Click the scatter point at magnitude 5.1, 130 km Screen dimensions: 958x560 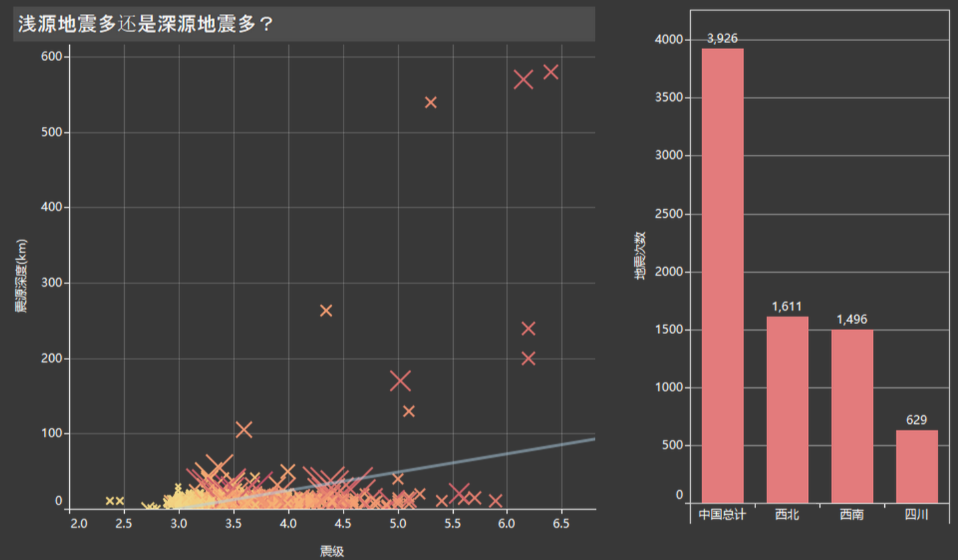point(409,412)
